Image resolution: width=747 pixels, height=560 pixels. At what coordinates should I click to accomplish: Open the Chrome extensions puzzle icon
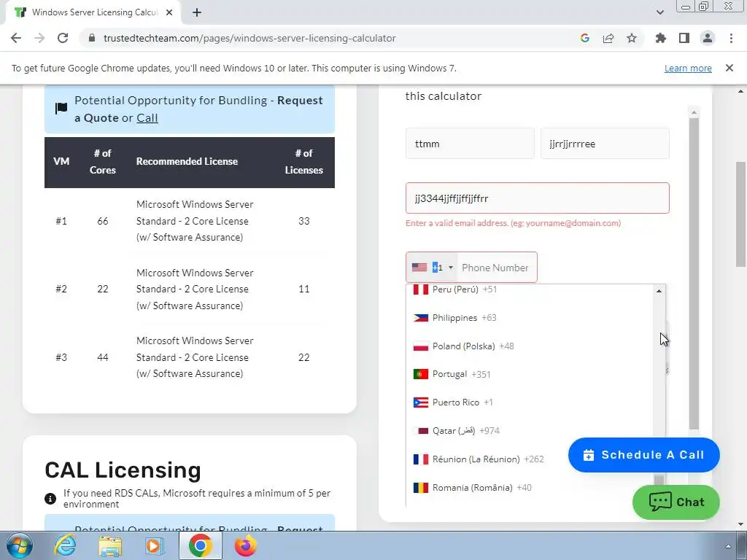pos(660,38)
